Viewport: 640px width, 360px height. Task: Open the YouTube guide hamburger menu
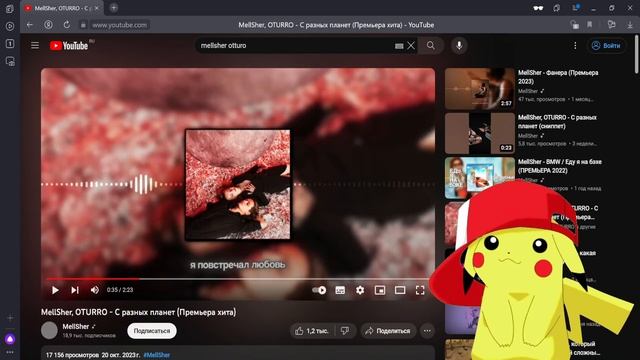[35, 45]
